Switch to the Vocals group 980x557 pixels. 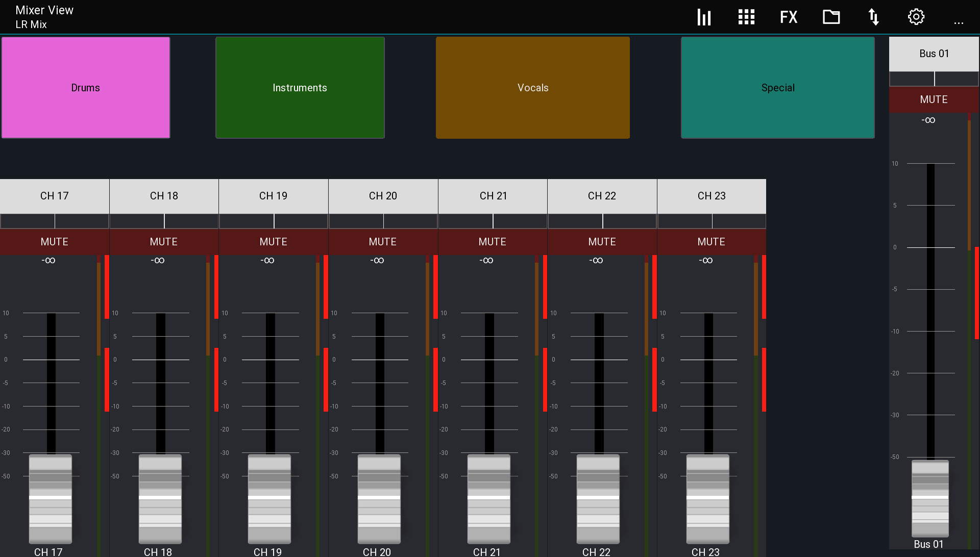532,88
